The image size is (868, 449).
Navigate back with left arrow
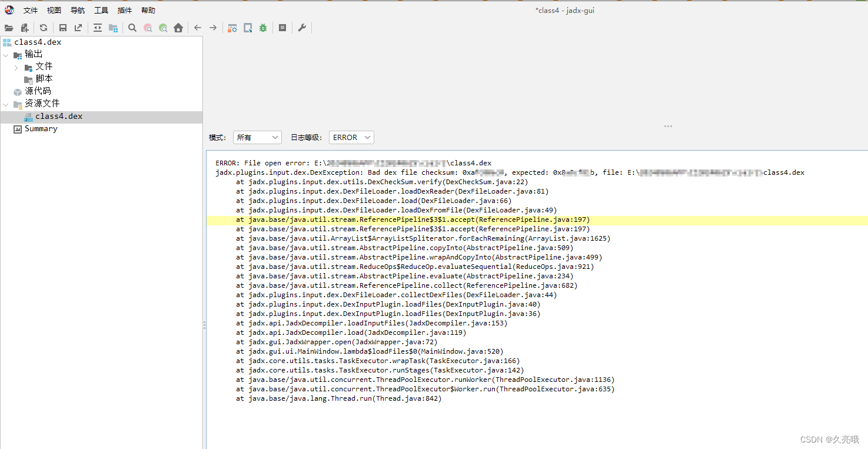[x=198, y=28]
